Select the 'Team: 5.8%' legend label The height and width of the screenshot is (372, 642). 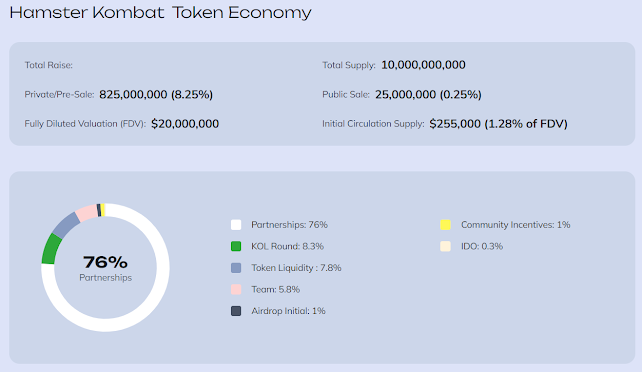(276, 289)
